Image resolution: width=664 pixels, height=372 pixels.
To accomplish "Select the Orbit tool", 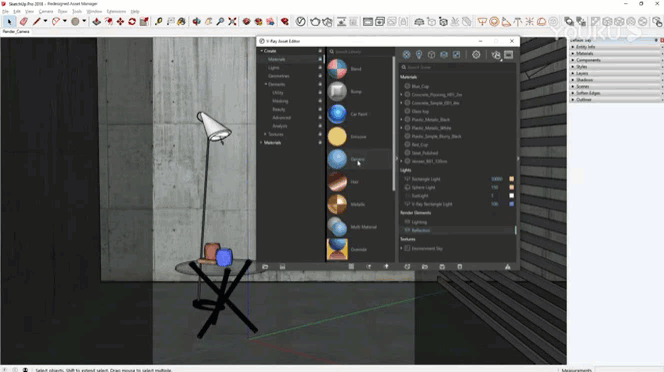I will [x=196, y=21].
